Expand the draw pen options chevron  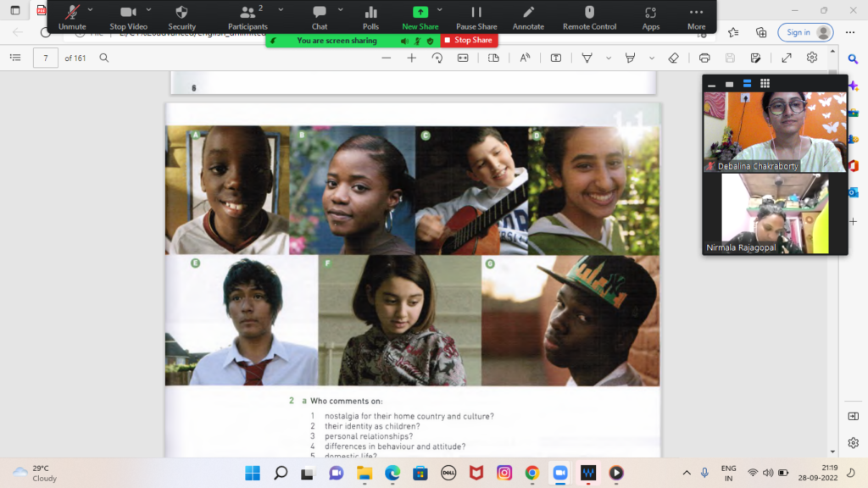point(608,58)
